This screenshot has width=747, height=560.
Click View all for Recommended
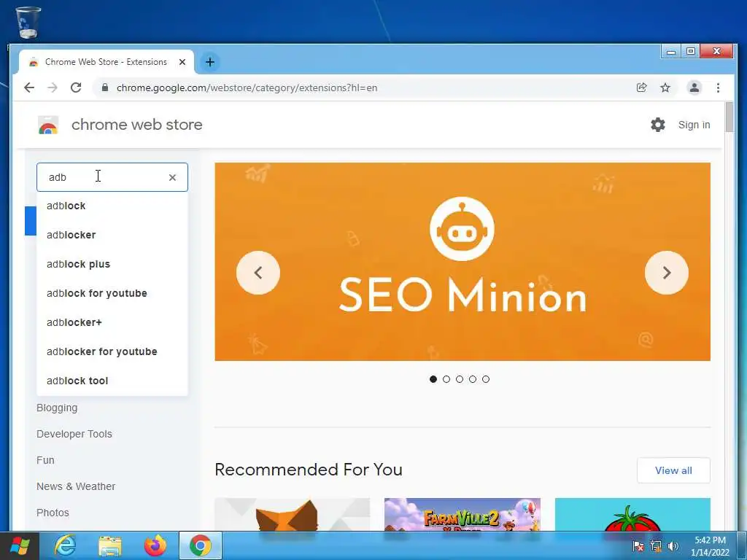(x=673, y=470)
